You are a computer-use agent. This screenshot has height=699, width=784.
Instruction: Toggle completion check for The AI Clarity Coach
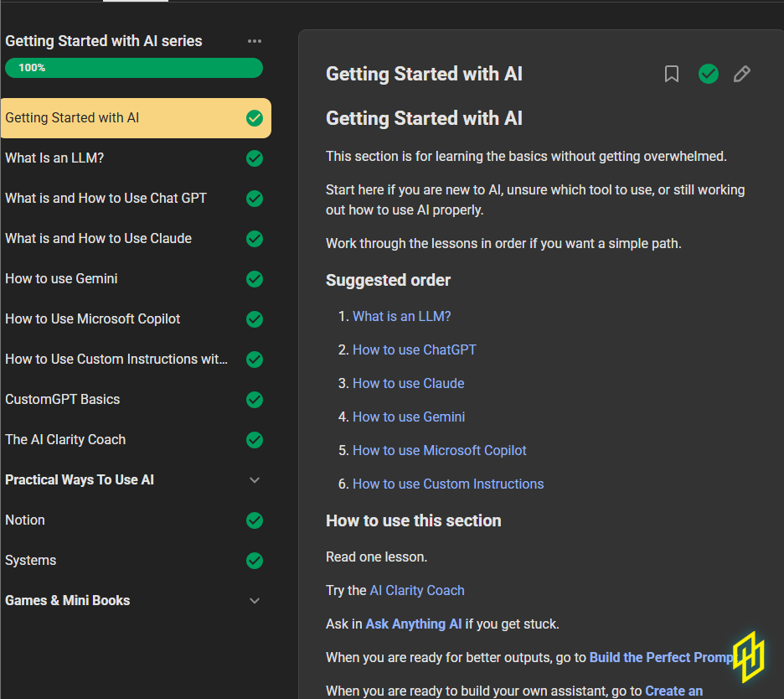255,440
